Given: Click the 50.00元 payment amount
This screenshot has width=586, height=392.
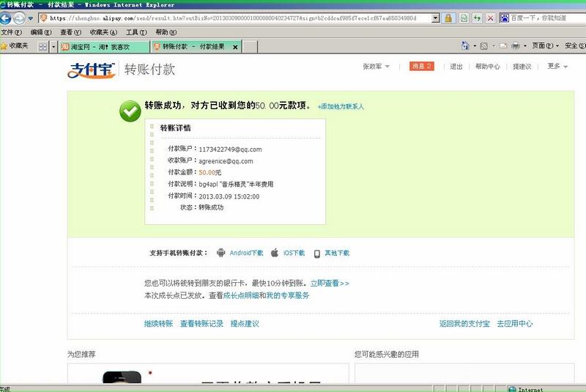Looking at the screenshot, I should pyautogui.click(x=210, y=173).
